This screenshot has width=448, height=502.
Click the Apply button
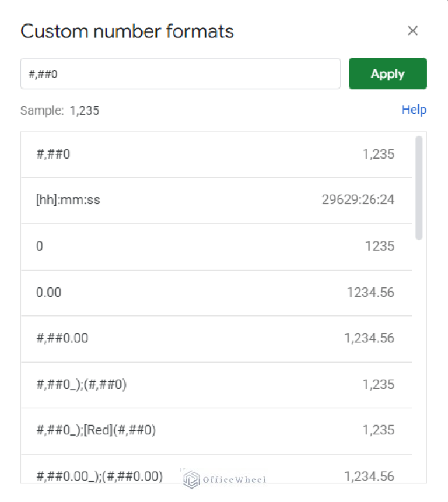387,73
